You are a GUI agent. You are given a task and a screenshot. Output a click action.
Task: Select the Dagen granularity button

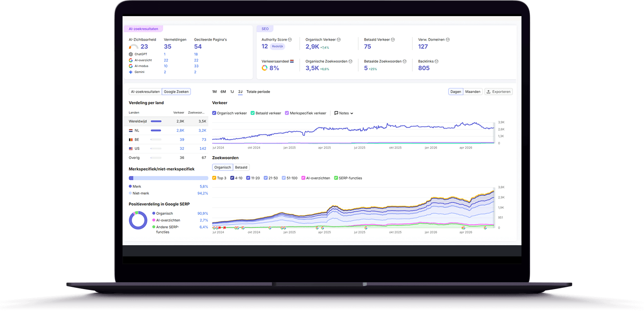tap(456, 92)
